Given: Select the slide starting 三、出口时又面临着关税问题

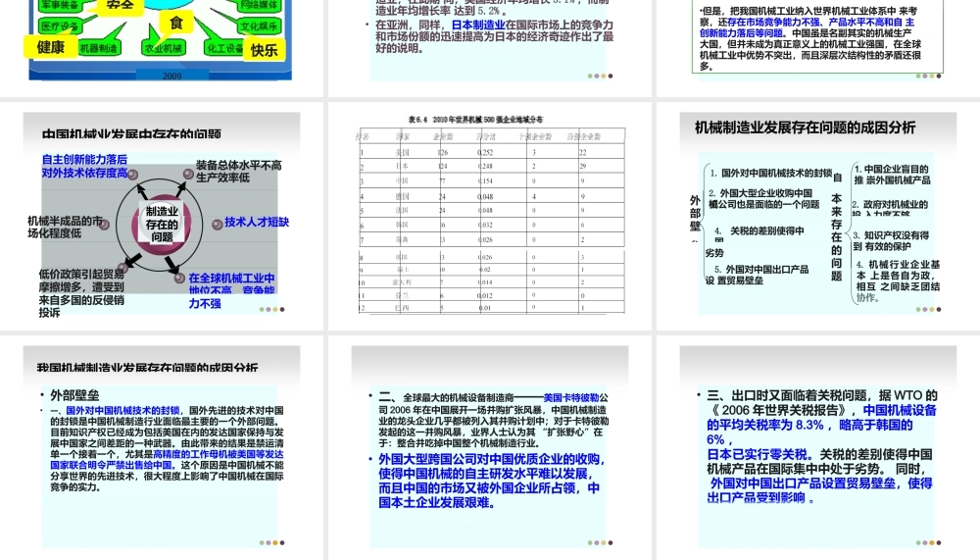Looking at the screenshot, I should pos(817,447).
